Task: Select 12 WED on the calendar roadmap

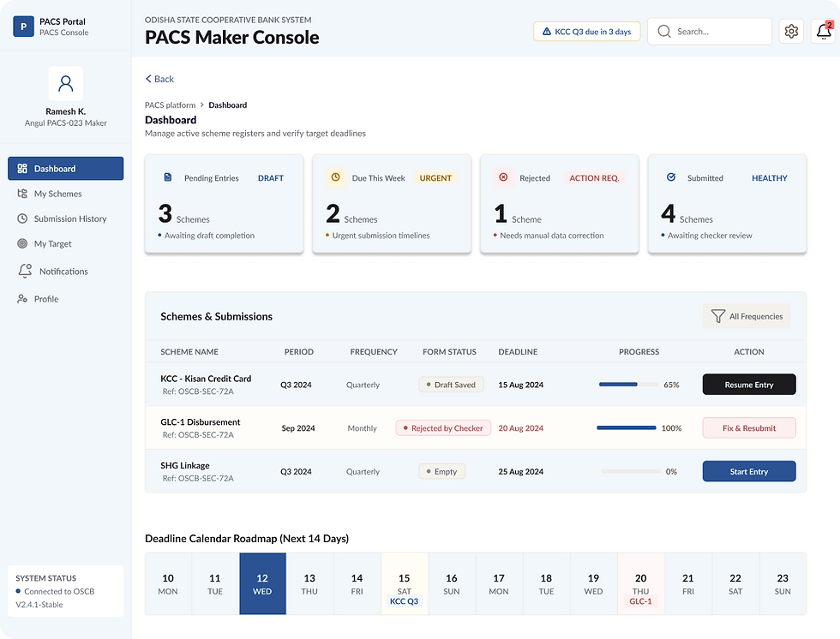Action: (x=262, y=583)
